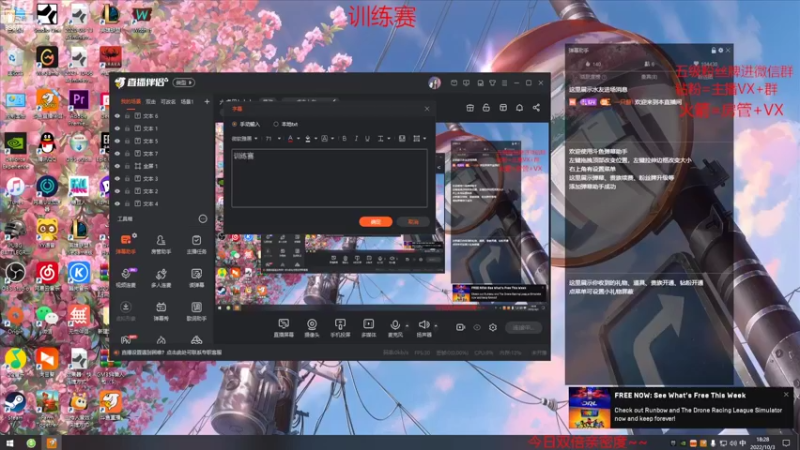Add a 手机投屏 phone mirroring source
800x450 pixels.
pyautogui.click(x=340, y=328)
